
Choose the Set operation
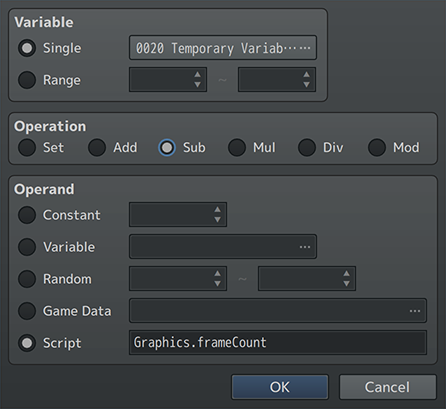27,147
